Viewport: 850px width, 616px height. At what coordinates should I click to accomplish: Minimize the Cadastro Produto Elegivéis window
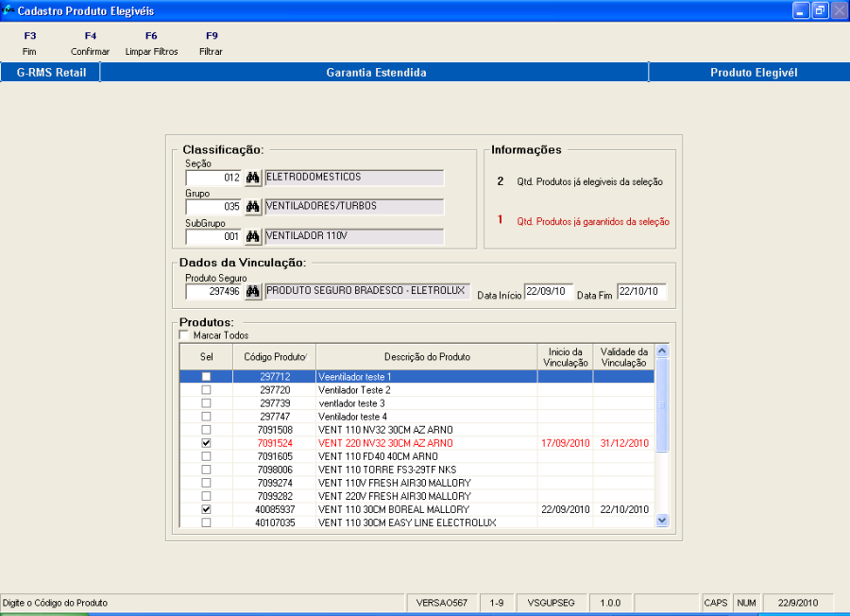[801, 10]
